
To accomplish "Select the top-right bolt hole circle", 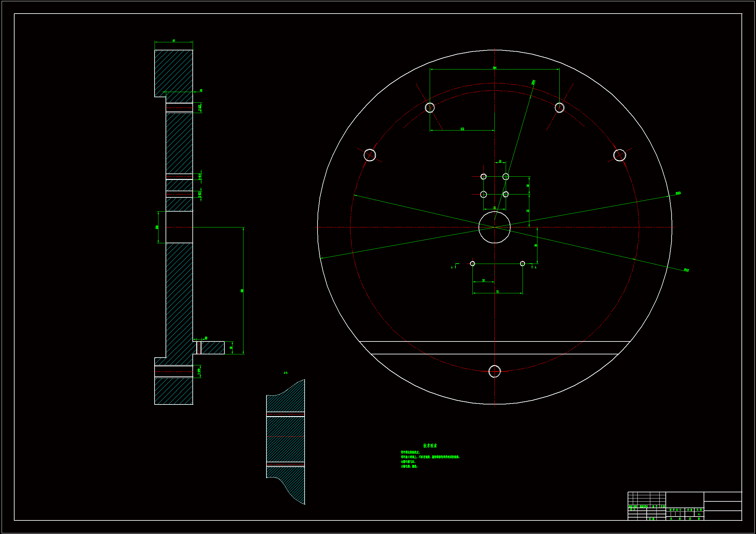I will [x=559, y=108].
